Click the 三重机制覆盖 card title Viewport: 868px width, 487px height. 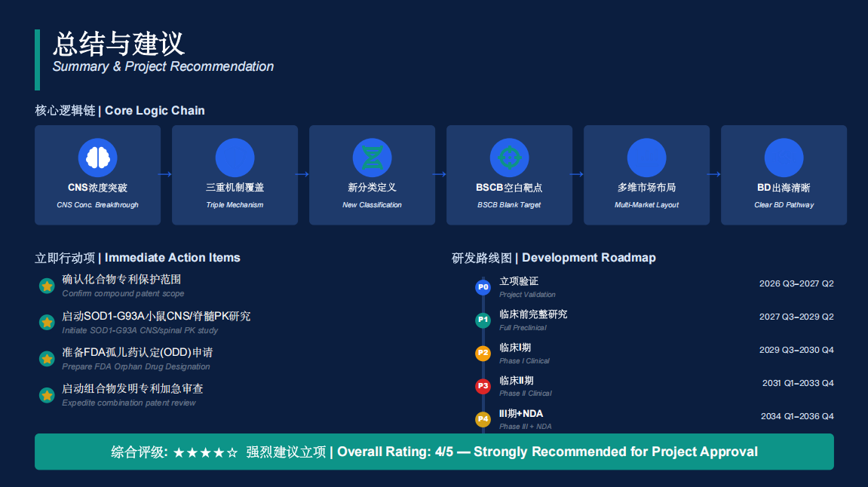click(235, 188)
